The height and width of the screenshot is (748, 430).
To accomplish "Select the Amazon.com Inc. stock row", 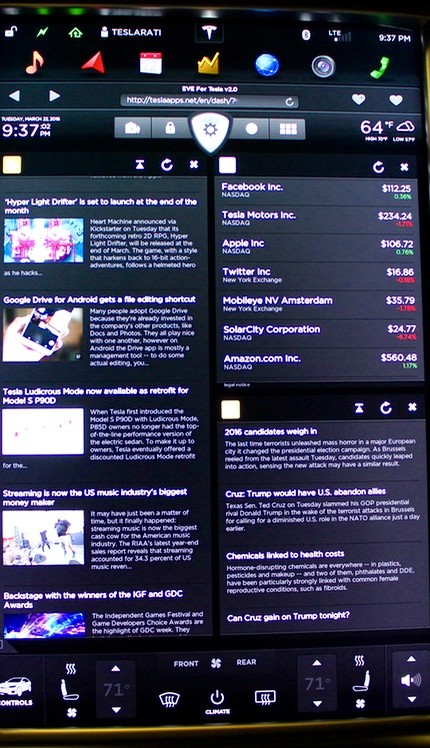I will pyautogui.click(x=320, y=361).
